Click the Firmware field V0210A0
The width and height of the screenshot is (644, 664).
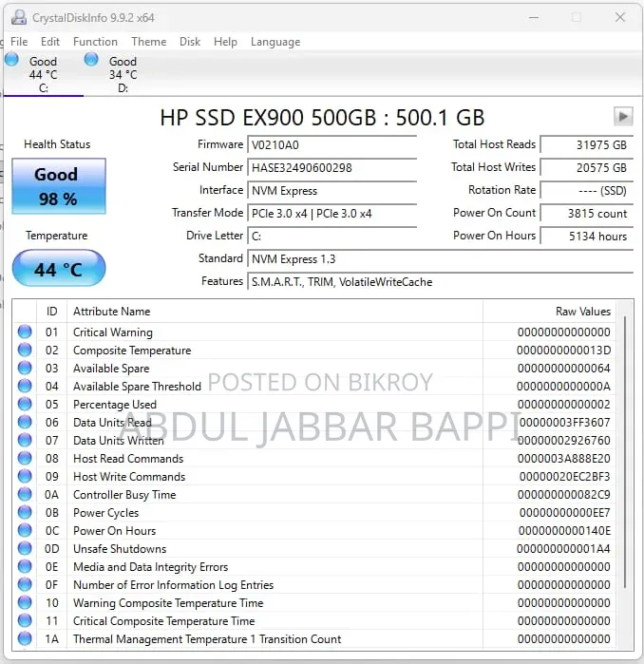pyautogui.click(x=331, y=144)
